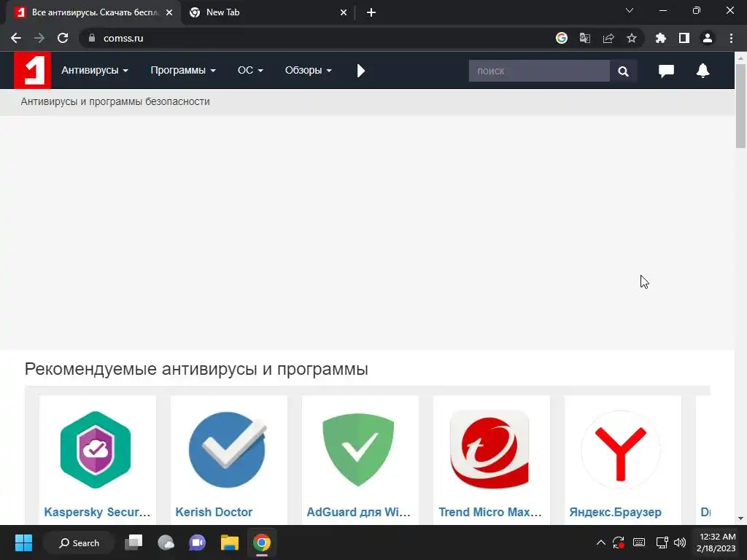Expand the Обзоры menu

[x=308, y=71]
